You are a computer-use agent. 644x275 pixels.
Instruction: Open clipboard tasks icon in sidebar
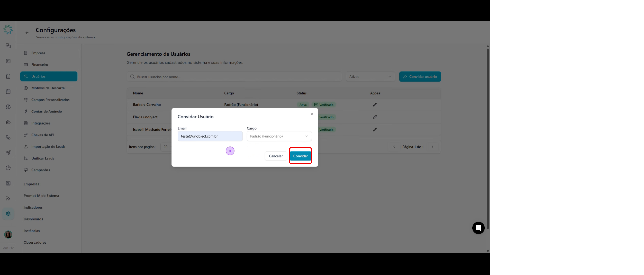8,76
